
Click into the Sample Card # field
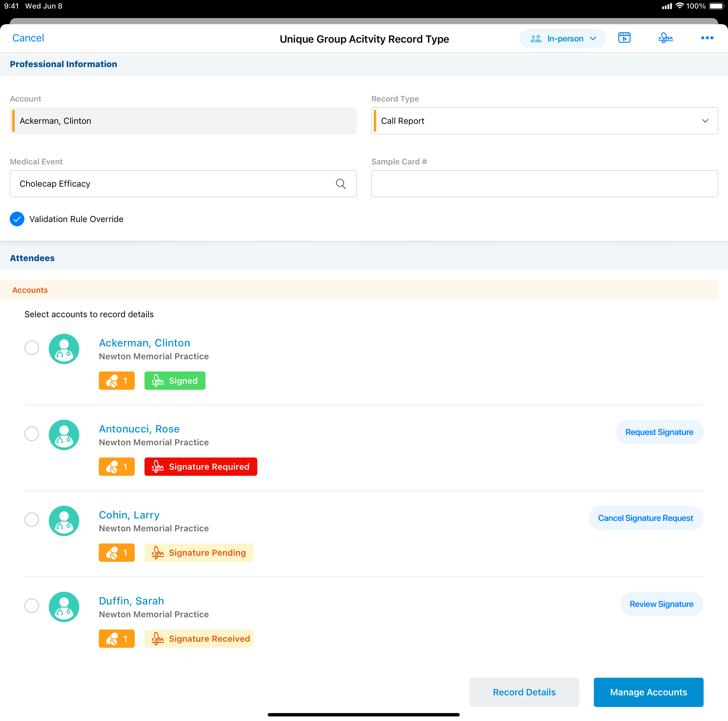click(x=544, y=184)
